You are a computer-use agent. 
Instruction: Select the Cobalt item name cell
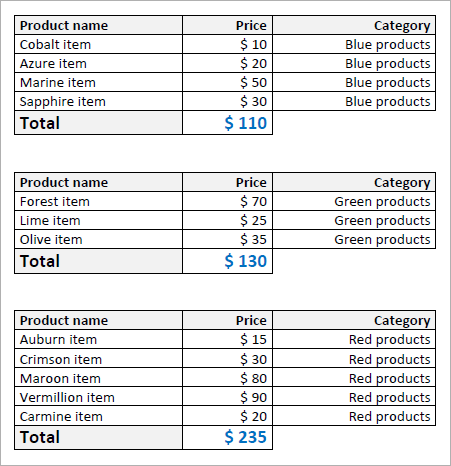98,44
